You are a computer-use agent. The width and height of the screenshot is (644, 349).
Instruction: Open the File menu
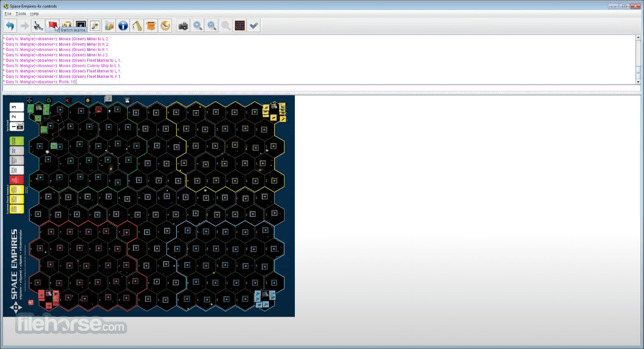8,14
